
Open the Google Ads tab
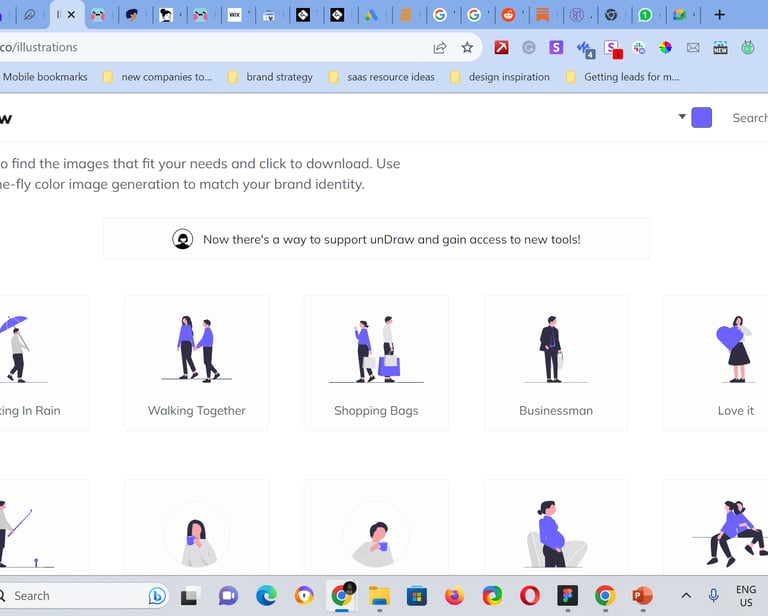tap(371, 15)
